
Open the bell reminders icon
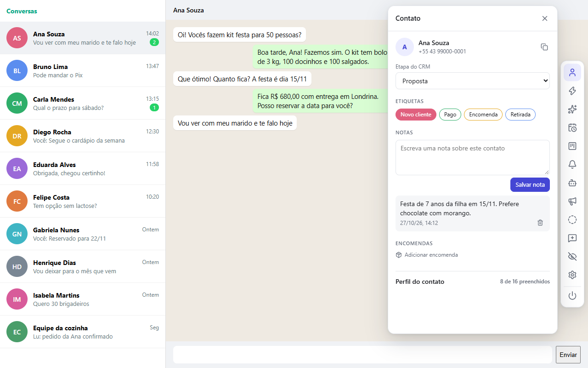[x=572, y=165]
